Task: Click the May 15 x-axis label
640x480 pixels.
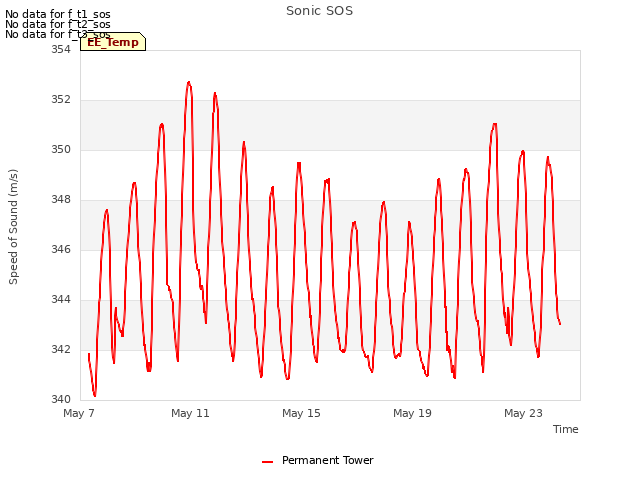Action: click(301, 413)
